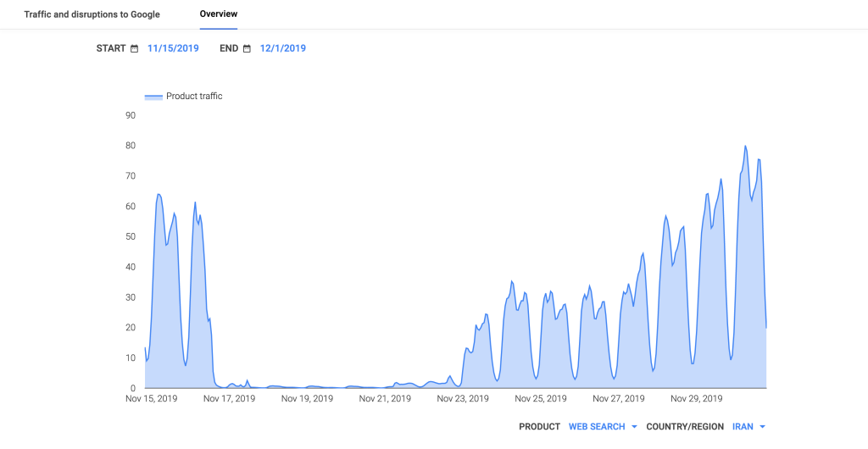Image resolution: width=868 pixels, height=449 pixels.
Task: Click the calendar icon next to END
Action: point(247,49)
